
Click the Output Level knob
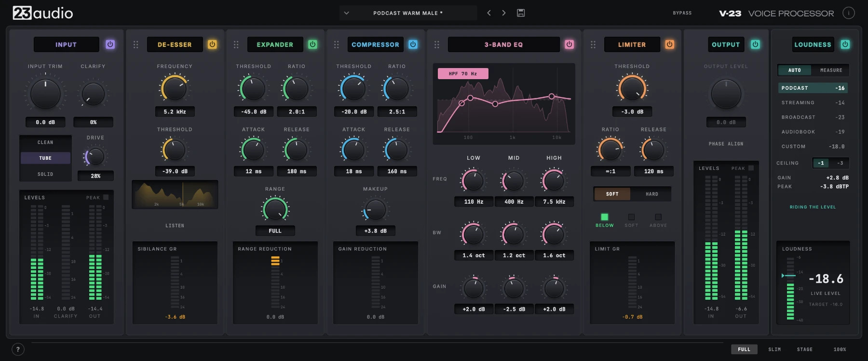[726, 94]
